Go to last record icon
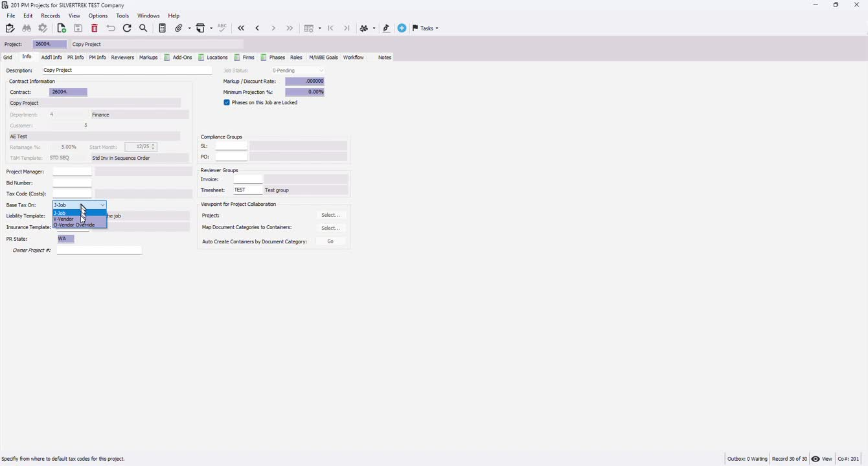 point(347,28)
